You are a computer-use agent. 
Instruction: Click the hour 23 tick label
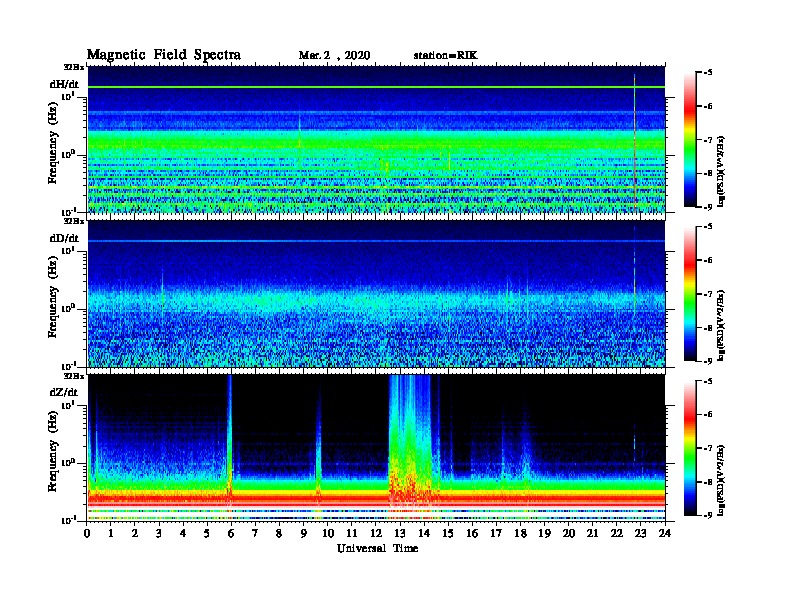click(x=641, y=534)
